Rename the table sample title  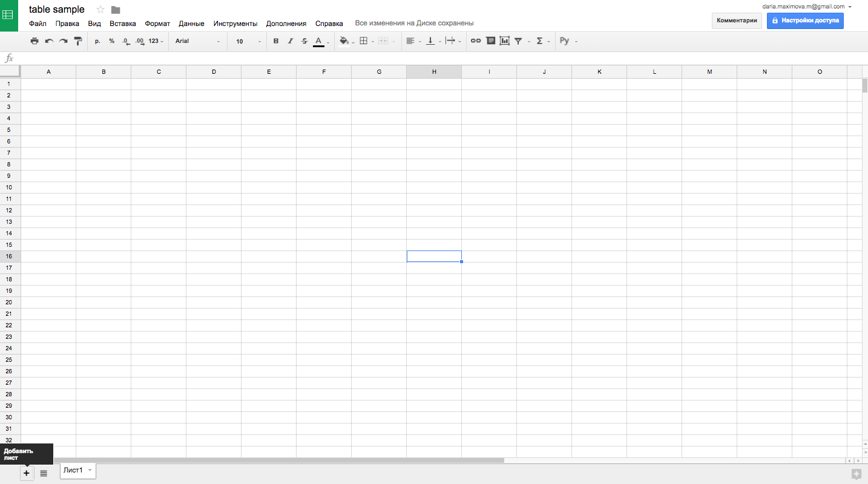click(57, 10)
